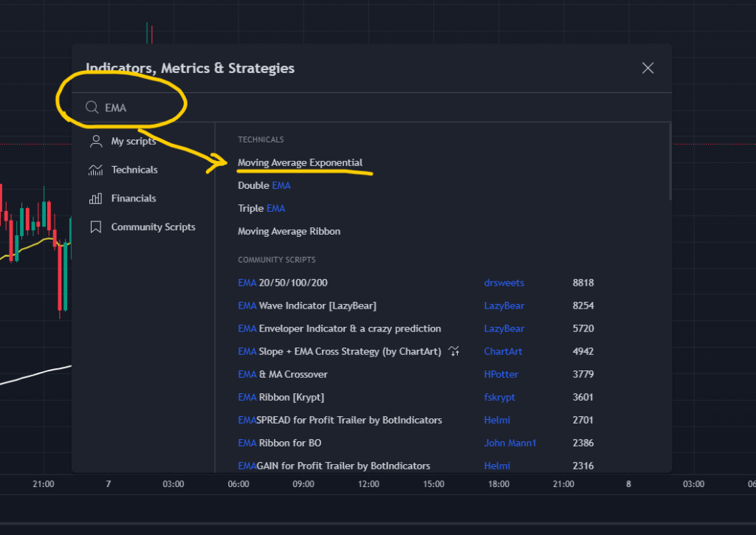The image size is (756, 535).
Task: Add the Moving Average Ribbon indicator
Action: click(289, 232)
